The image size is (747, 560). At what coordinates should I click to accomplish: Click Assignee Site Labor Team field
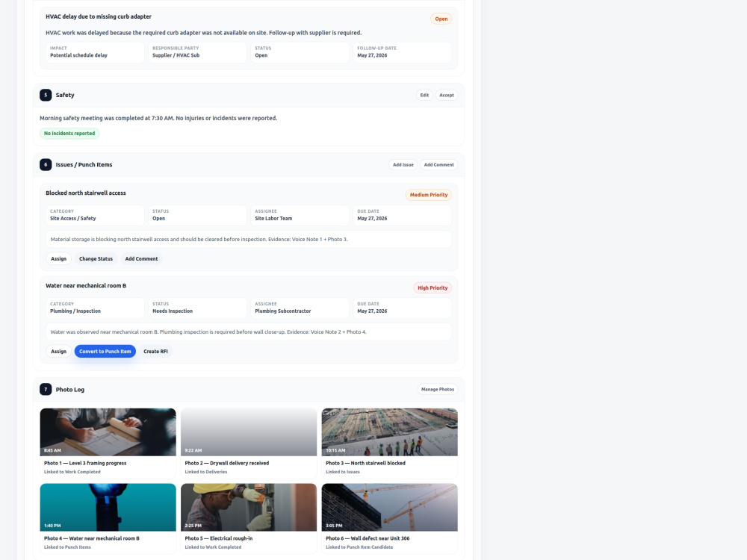coord(300,215)
